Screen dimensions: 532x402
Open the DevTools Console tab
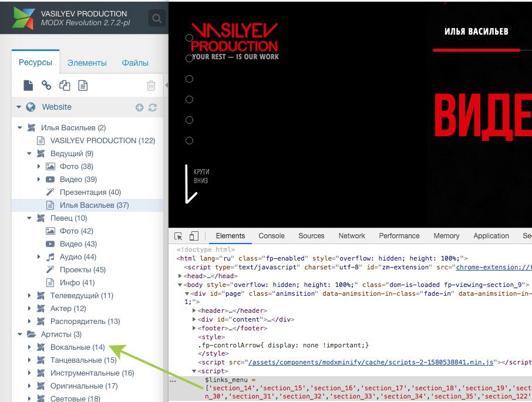pyautogui.click(x=271, y=236)
